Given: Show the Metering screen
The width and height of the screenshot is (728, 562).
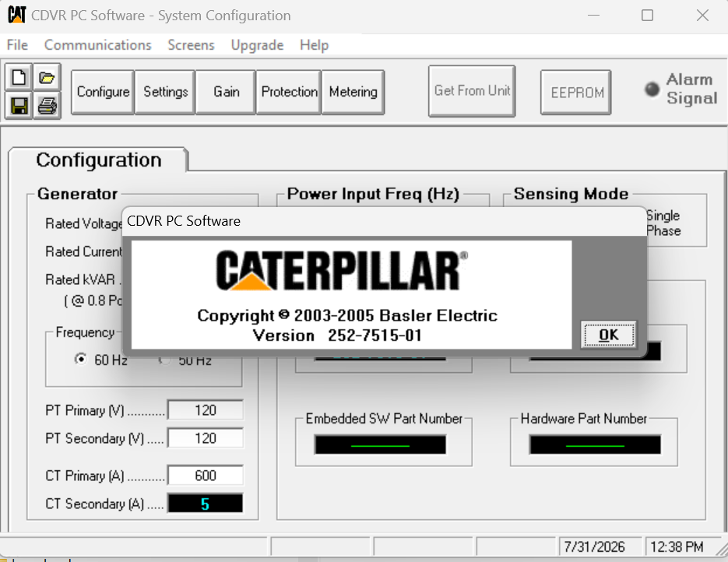Looking at the screenshot, I should pyautogui.click(x=353, y=92).
